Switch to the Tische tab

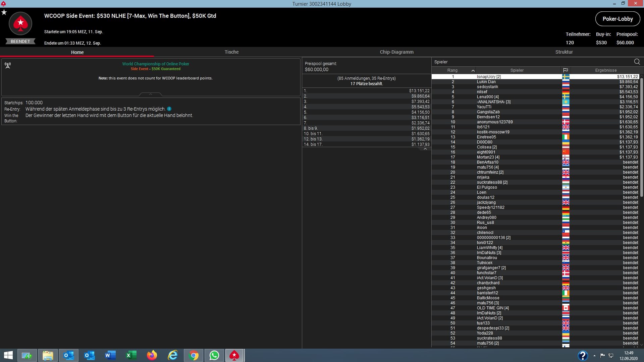click(231, 52)
